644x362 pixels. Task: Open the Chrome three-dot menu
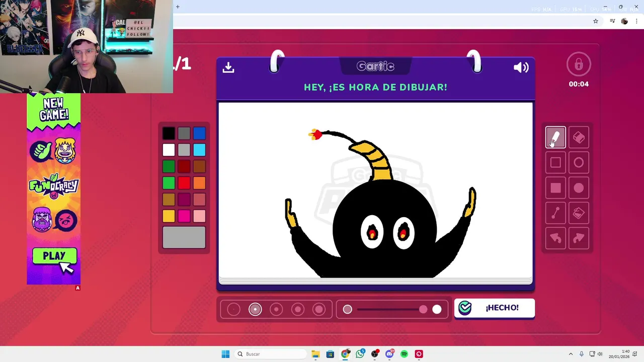636,21
